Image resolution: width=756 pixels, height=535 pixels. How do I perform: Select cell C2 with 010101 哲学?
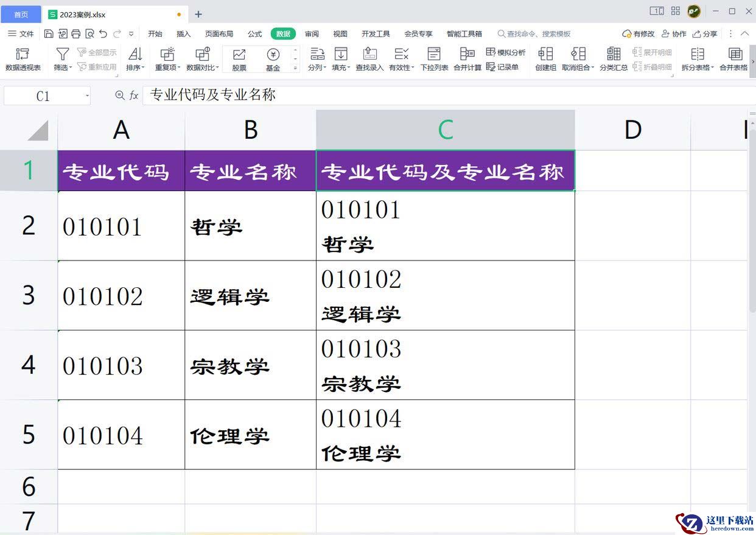click(446, 226)
